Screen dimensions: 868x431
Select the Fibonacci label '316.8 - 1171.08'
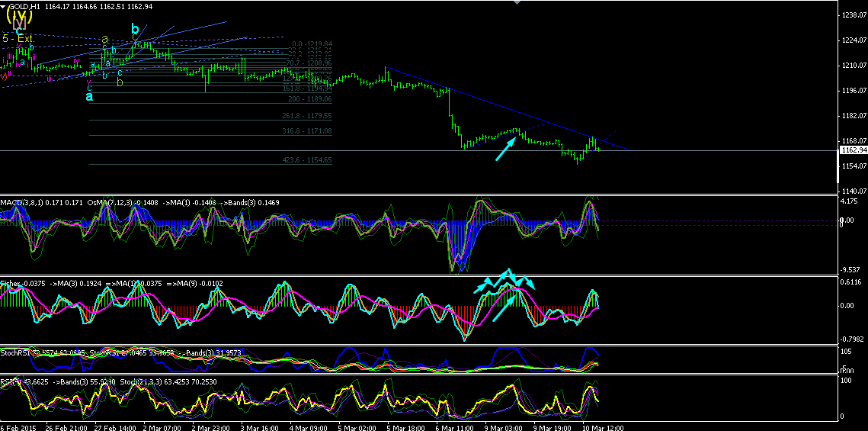[307, 131]
